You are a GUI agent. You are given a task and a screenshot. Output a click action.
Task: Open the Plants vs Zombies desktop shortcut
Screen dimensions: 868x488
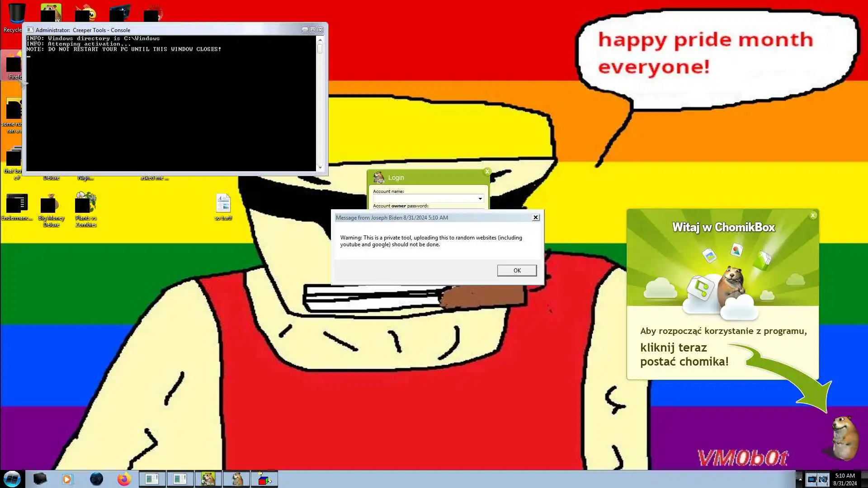pos(86,204)
